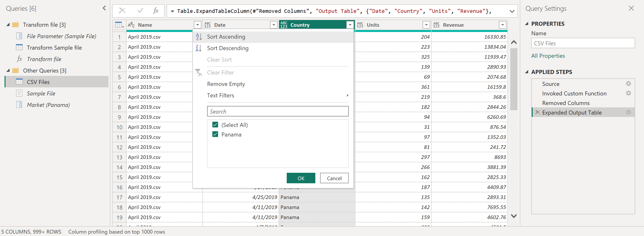Click the filter Search input field
The image size is (644, 236).
(x=277, y=111)
